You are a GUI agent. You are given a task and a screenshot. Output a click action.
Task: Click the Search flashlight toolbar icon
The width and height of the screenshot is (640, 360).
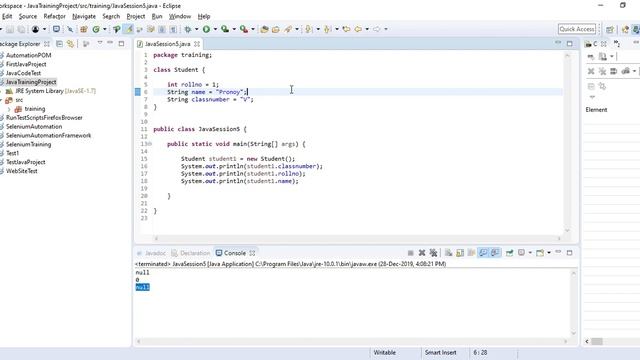point(288,29)
